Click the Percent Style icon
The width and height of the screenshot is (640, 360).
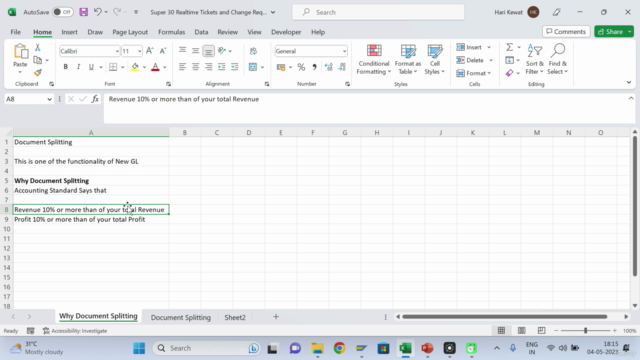[x=301, y=67]
